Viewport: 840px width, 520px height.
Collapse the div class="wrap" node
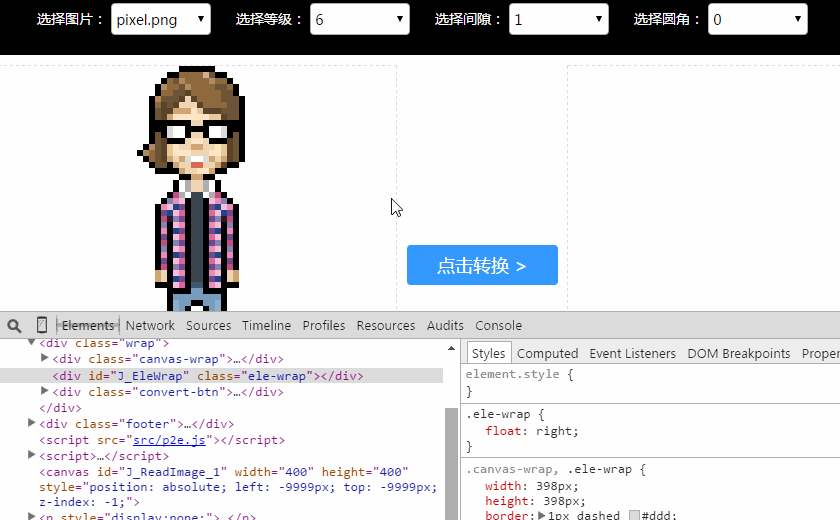[x=32, y=342]
